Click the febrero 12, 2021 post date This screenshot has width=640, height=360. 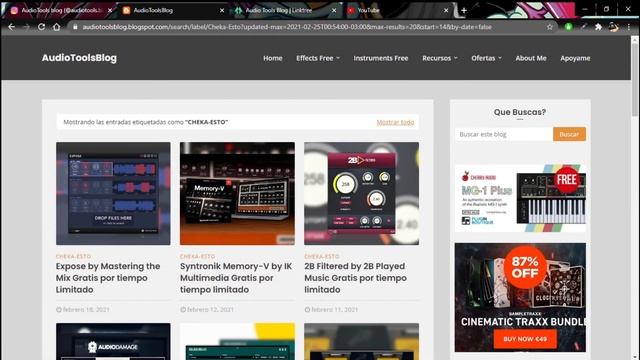tap(207, 309)
